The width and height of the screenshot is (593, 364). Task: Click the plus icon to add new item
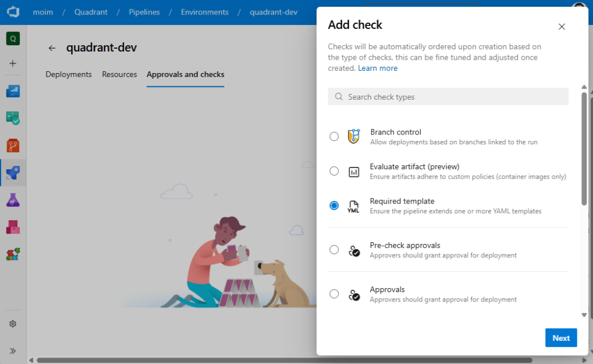[x=13, y=64]
